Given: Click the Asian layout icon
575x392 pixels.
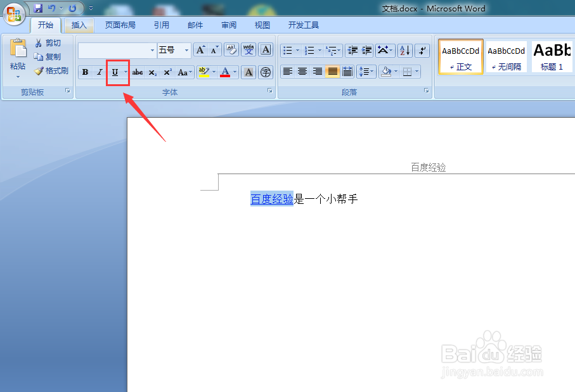Looking at the screenshot, I should (x=385, y=50).
